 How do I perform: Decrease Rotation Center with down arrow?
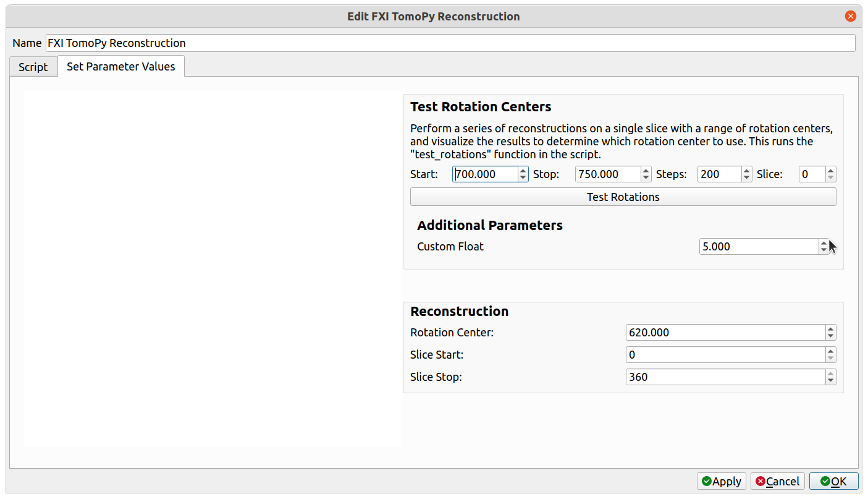[x=831, y=336]
